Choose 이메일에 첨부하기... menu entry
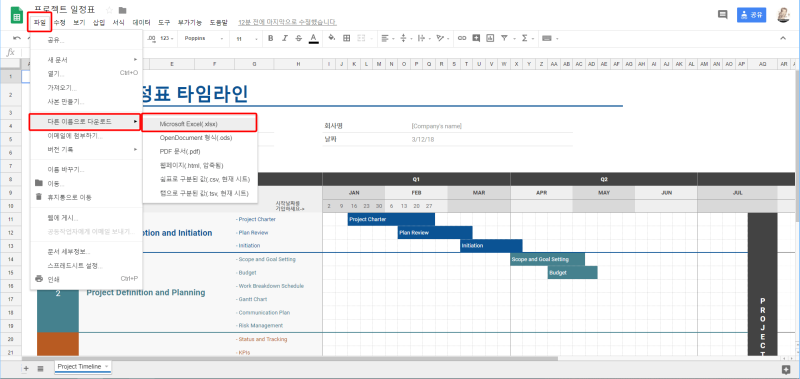Viewport: 800px width, 379px height. tap(86, 136)
